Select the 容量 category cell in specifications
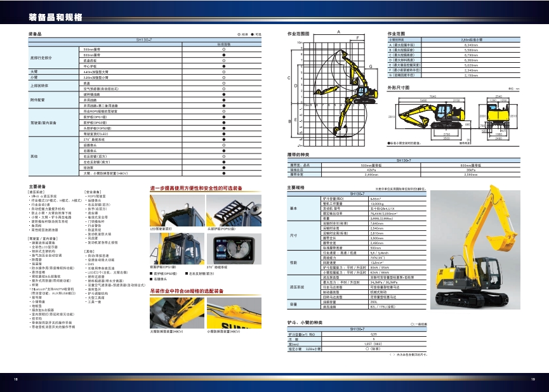Screen dimensions: 549x392 (304, 304)
